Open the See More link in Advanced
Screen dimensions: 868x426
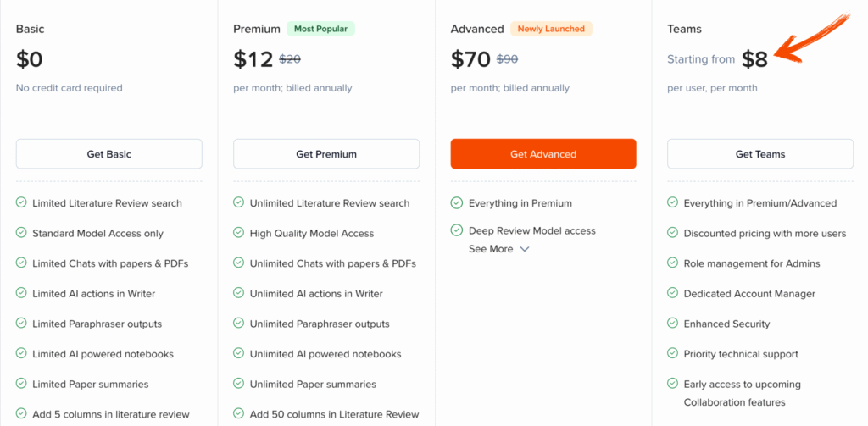click(491, 249)
